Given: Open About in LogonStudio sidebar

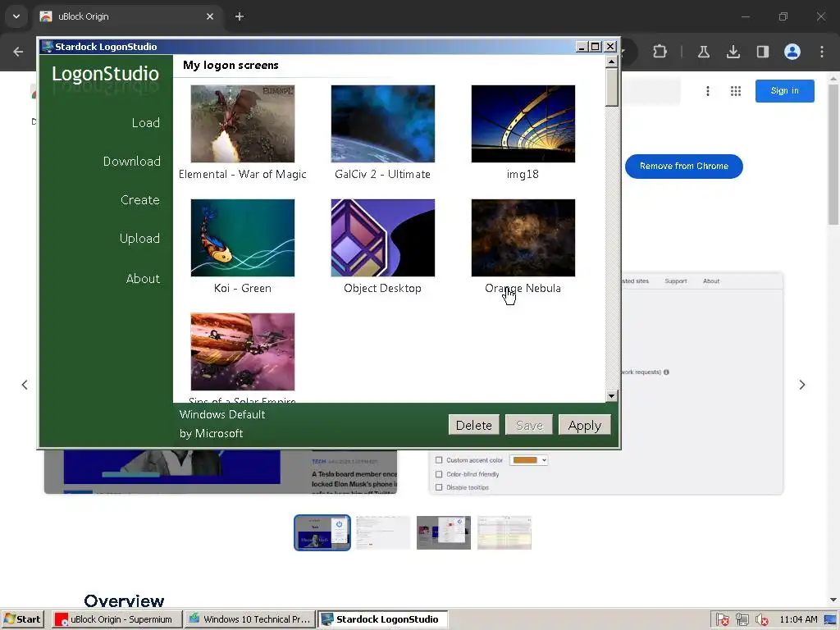Looking at the screenshot, I should point(143,279).
